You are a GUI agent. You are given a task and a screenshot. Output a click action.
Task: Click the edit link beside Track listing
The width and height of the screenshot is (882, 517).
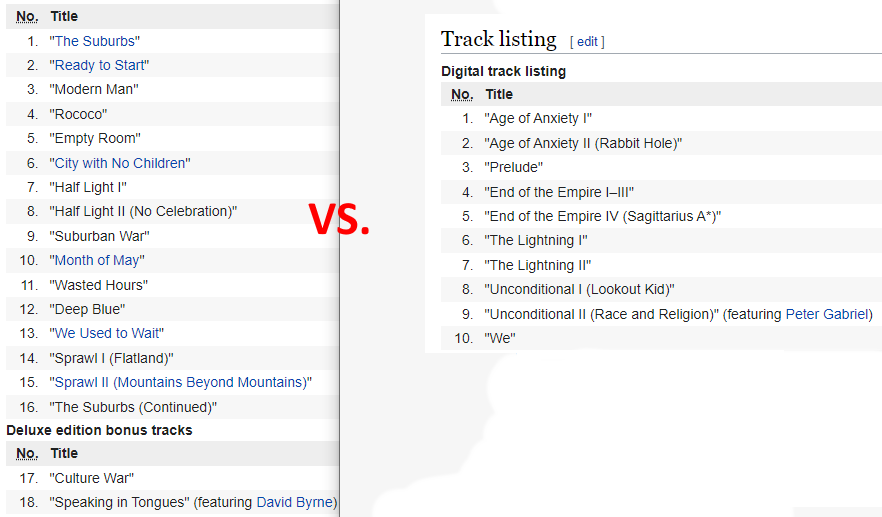[587, 42]
